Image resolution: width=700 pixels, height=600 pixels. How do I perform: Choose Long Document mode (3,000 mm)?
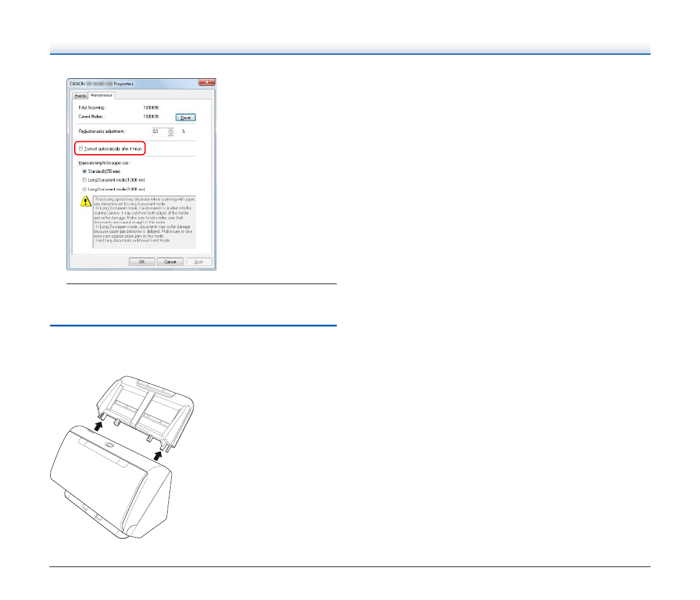click(85, 189)
